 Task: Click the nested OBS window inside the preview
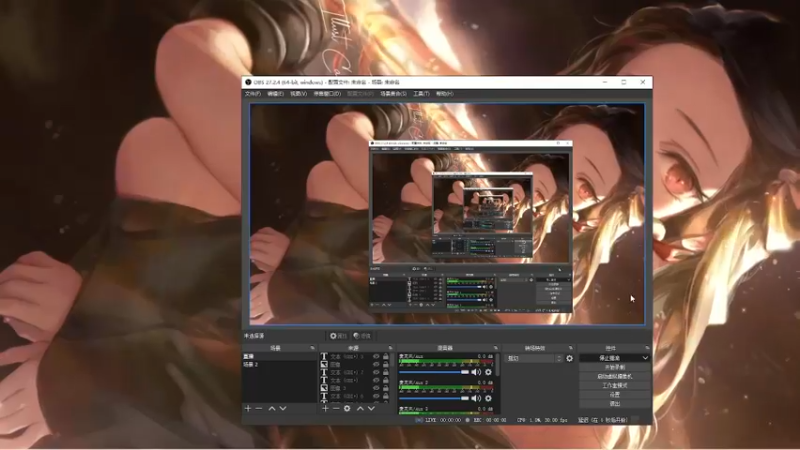coord(470,227)
